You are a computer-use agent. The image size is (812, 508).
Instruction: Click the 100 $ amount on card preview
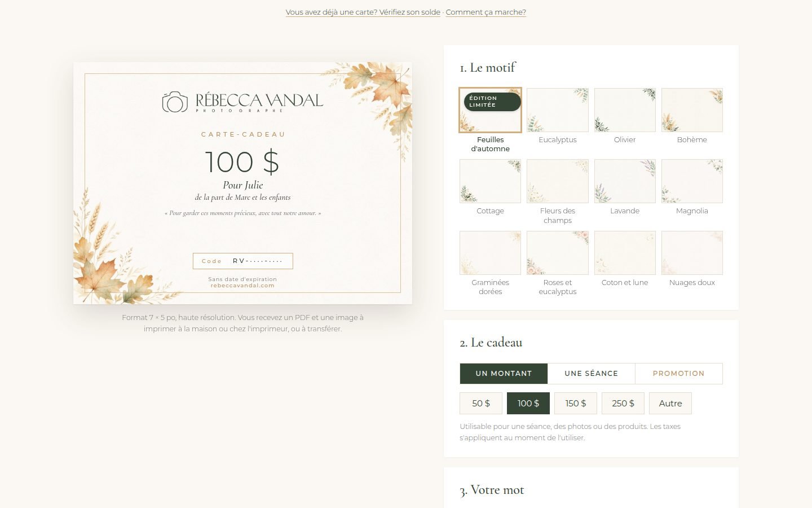tap(242, 162)
